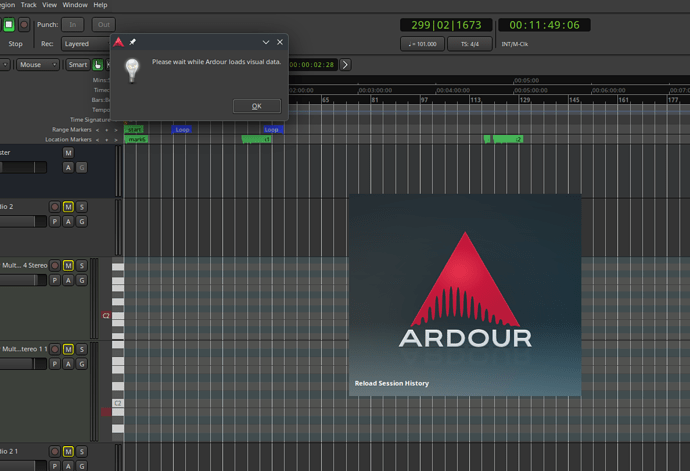Solo the Mult...tereo 1 1 track
This screenshot has height=471, width=690.
point(82,349)
